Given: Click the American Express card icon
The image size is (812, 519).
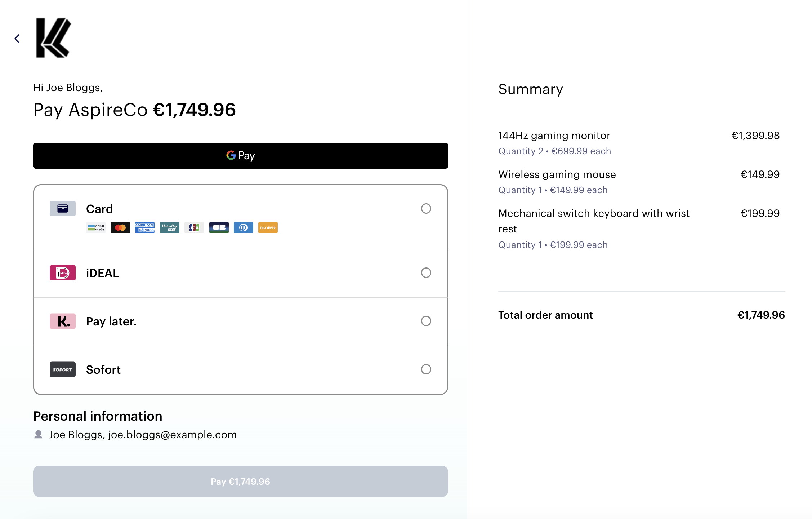Looking at the screenshot, I should tap(145, 227).
